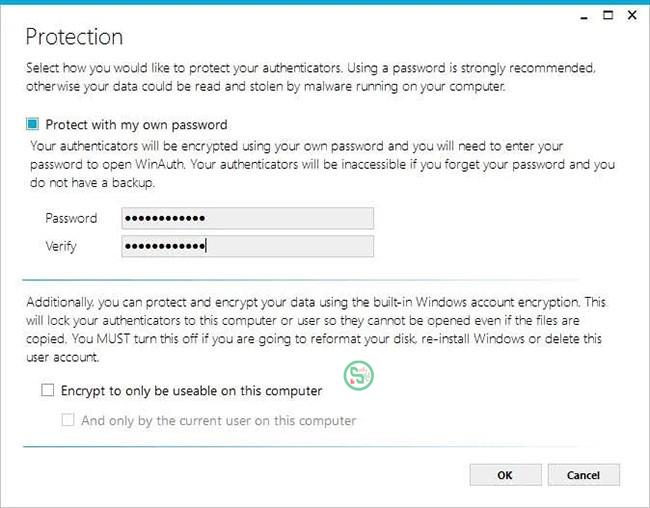
Task: Check And only by the current user option
Action: click(68, 420)
